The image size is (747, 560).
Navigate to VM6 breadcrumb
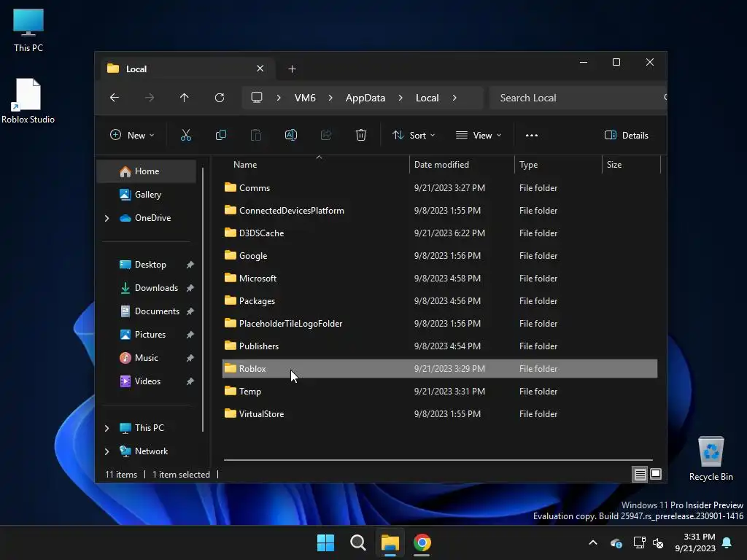pos(305,98)
